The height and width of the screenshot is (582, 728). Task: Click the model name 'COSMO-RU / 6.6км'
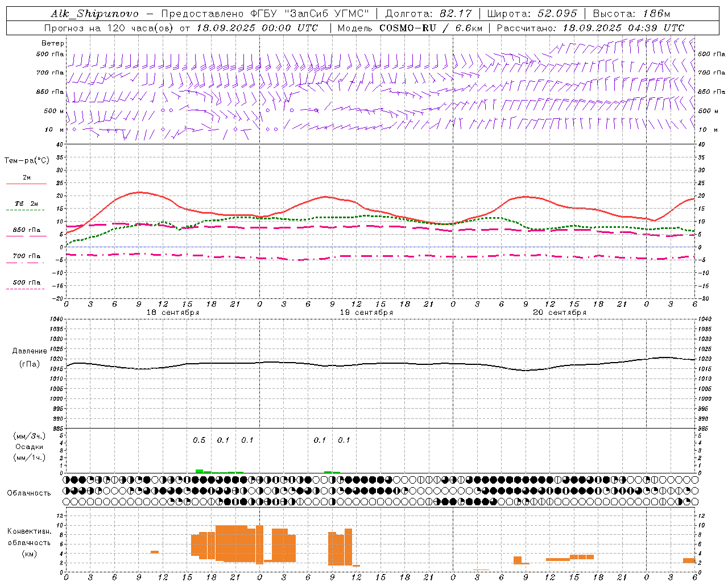pos(431,28)
